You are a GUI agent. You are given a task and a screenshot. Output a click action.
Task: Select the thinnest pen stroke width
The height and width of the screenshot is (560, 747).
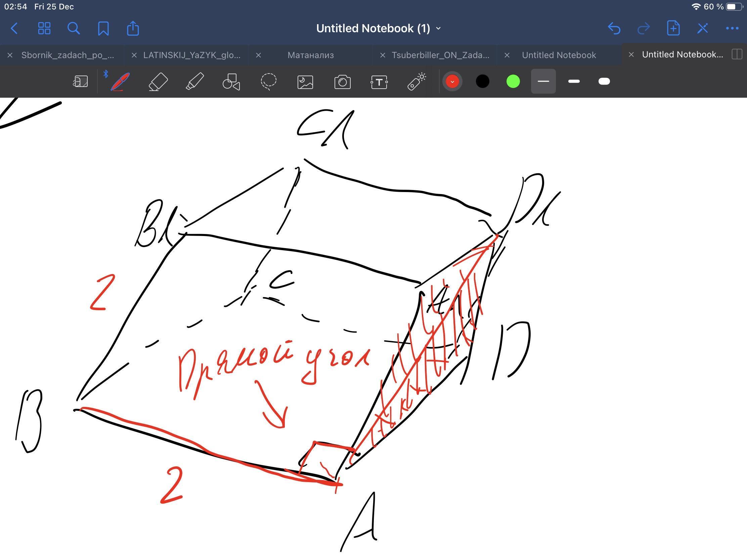[543, 81]
